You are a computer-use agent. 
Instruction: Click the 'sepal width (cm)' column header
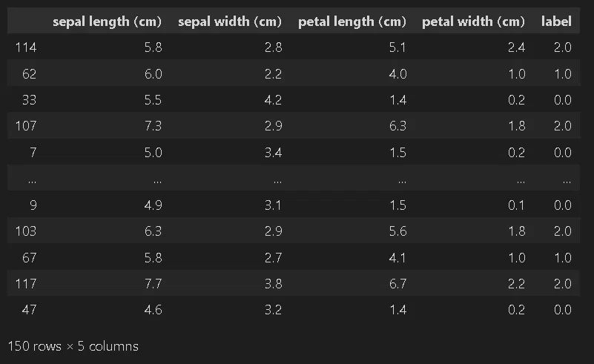pyautogui.click(x=230, y=21)
